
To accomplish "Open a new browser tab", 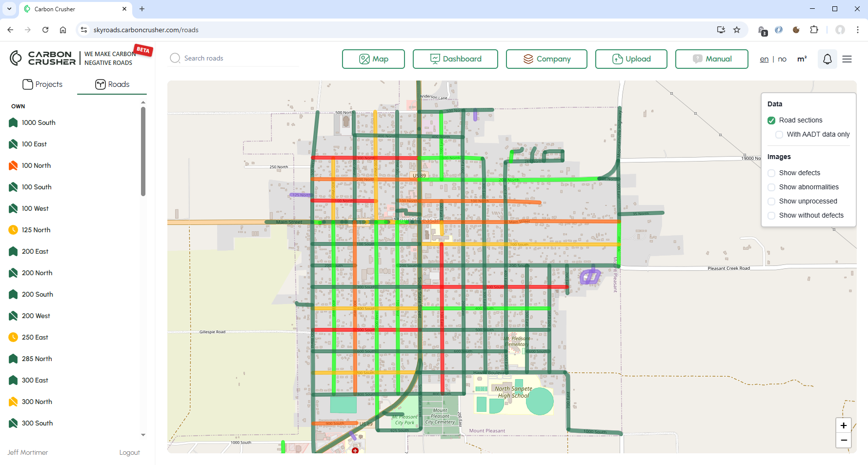I will [142, 9].
